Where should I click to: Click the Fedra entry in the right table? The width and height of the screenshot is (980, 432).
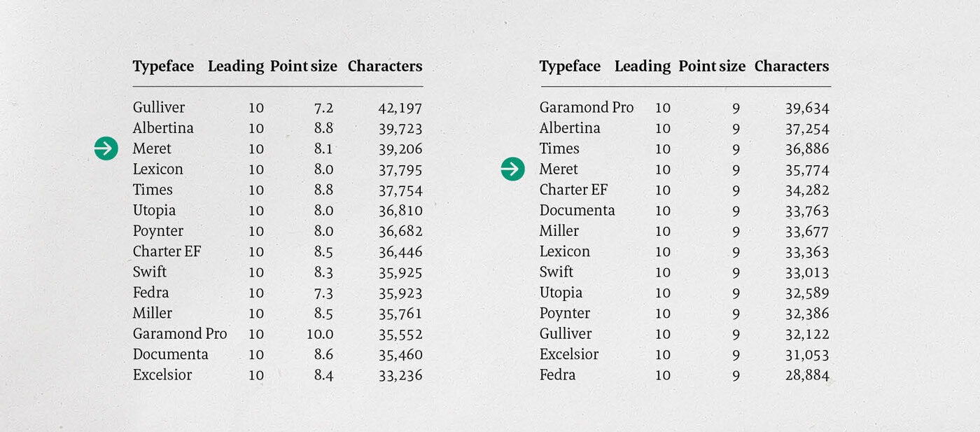click(558, 375)
